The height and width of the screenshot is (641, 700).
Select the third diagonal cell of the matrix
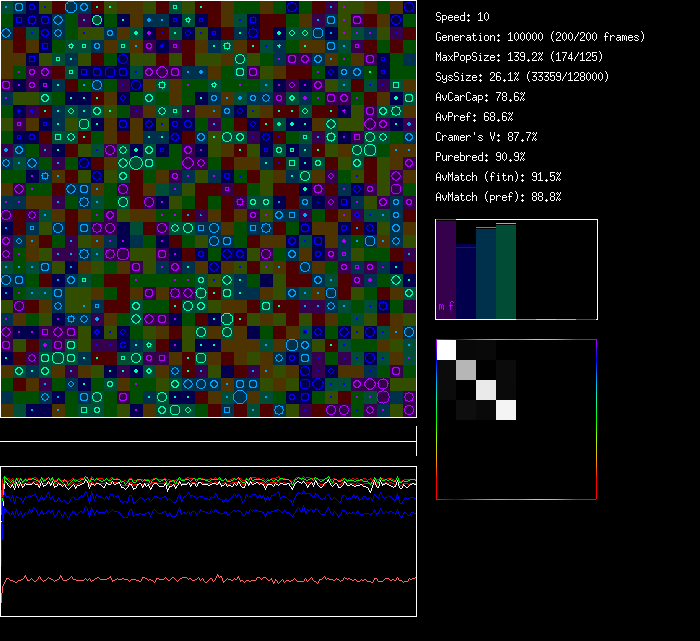(487, 390)
